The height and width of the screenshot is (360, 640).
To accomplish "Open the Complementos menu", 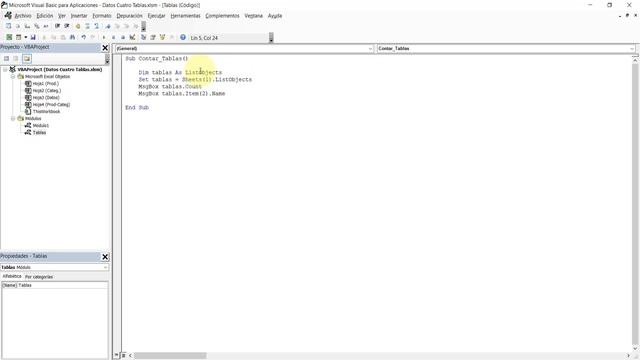I will 222,16.
